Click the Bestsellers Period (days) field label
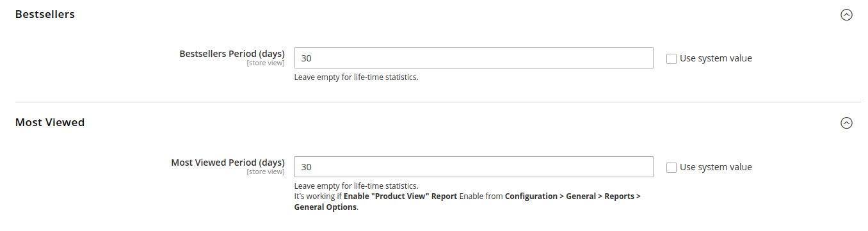 pyautogui.click(x=232, y=54)
